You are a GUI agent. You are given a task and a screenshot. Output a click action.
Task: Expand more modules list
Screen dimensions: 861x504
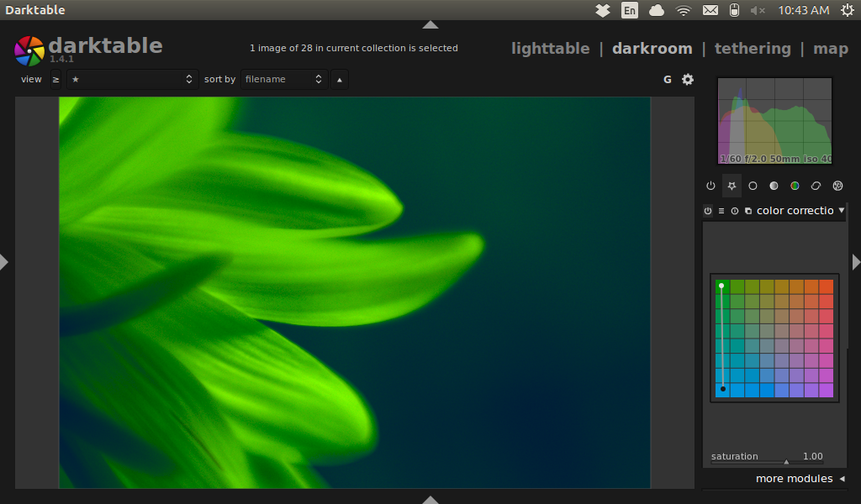(x=794, y=478)
